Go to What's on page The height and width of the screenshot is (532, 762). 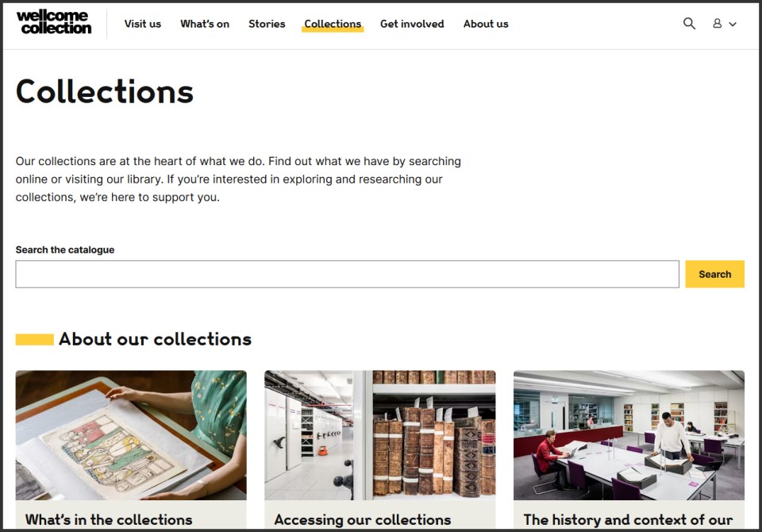205,24
